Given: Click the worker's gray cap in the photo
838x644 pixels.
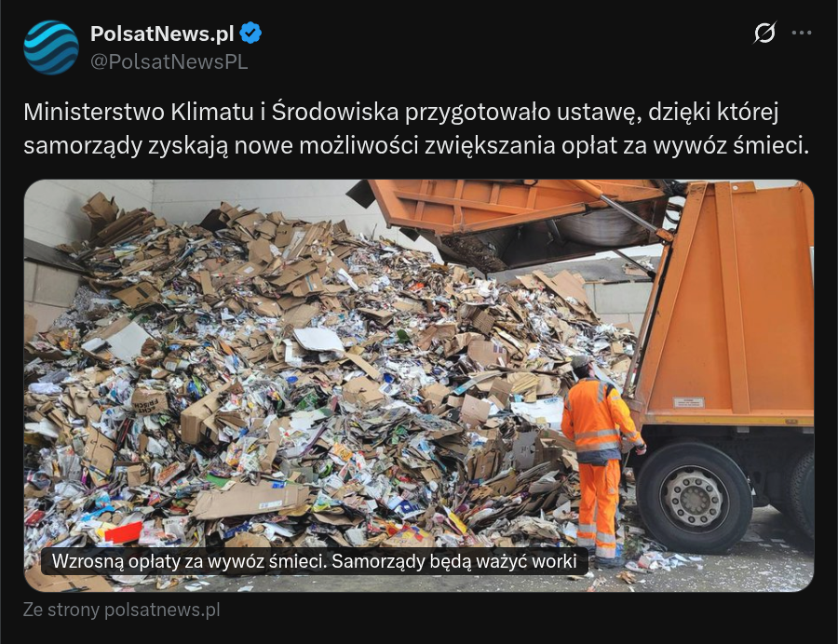Looking at the screenshot, I should tap(580, 361).
